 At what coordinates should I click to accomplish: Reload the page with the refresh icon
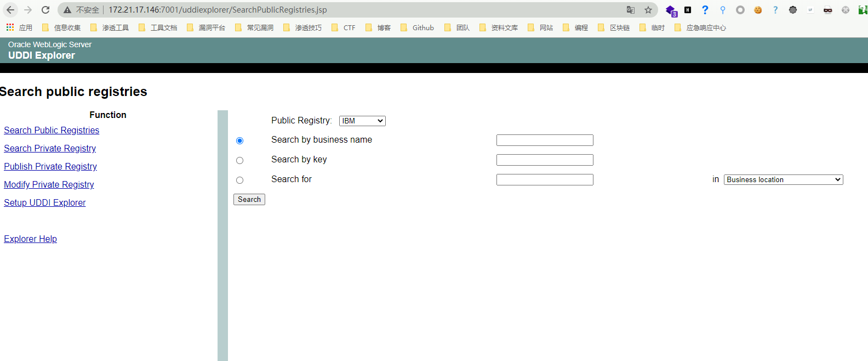[x=45, y=10]
